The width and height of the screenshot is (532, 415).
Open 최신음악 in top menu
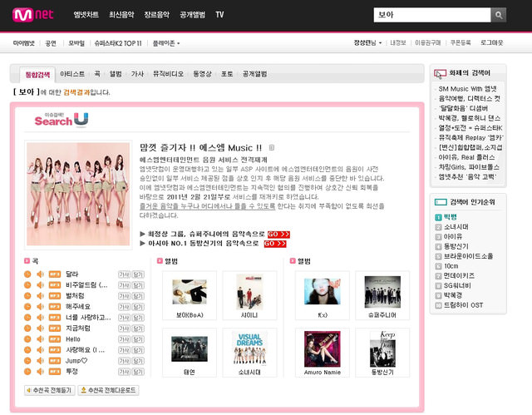(x=121, y=15)
